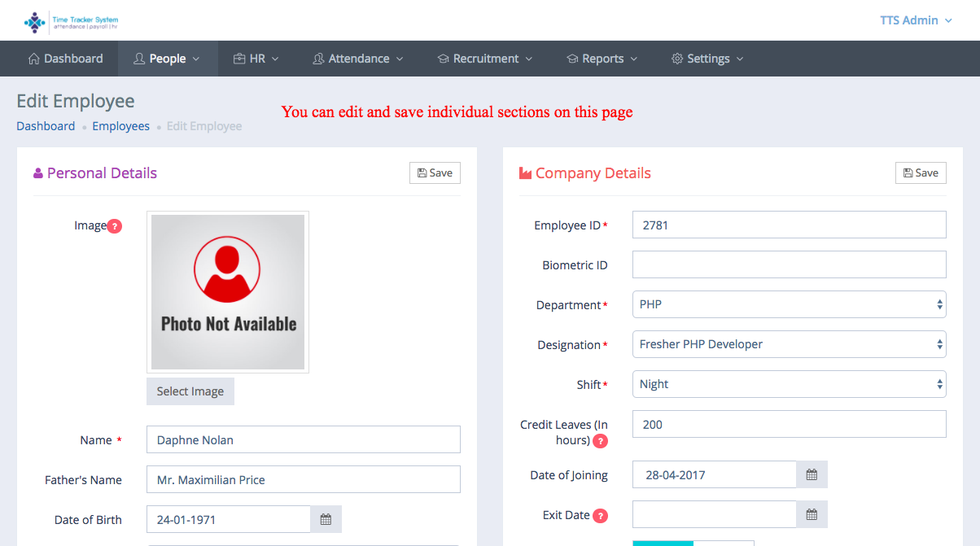Open the People menu
Image resolution: width=980 pixels, height=546 pixels.
[x=167, y=59]
